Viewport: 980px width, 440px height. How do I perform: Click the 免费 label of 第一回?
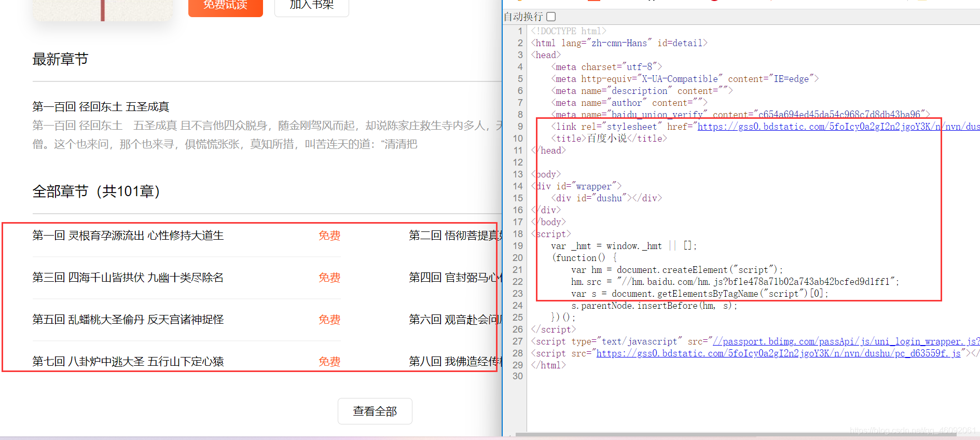point(329,236)
